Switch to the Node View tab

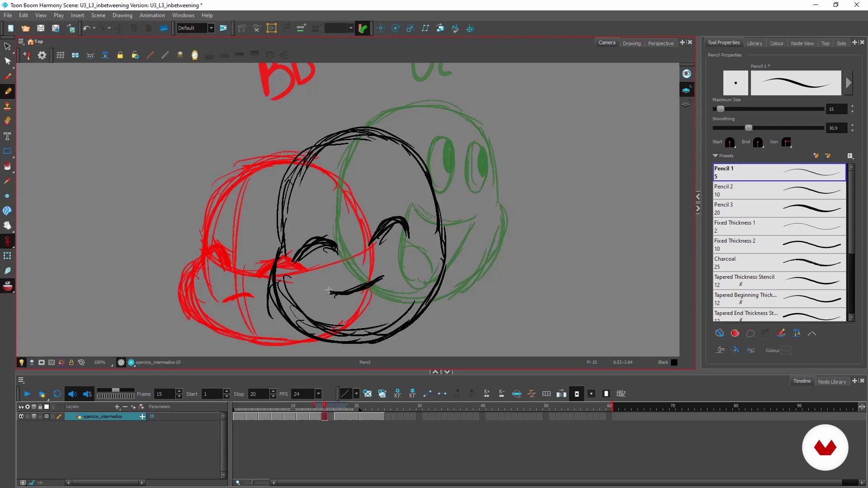802,43
